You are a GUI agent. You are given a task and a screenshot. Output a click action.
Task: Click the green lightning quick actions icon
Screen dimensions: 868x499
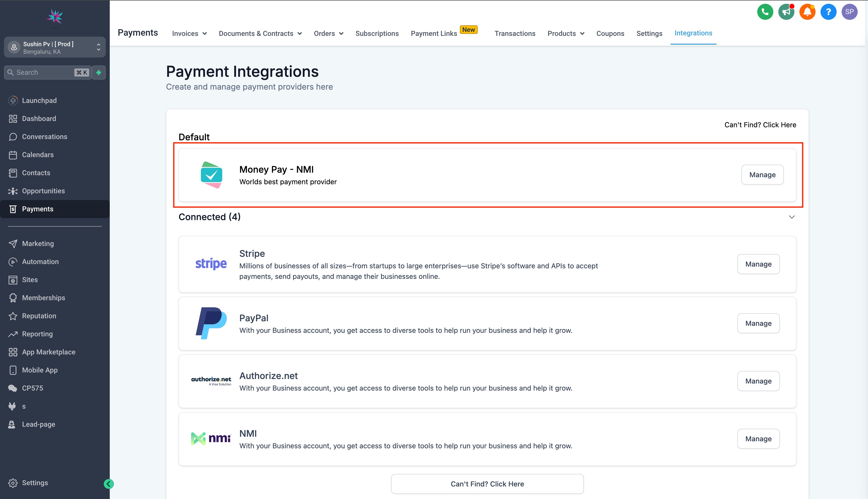tap(99, 72)
